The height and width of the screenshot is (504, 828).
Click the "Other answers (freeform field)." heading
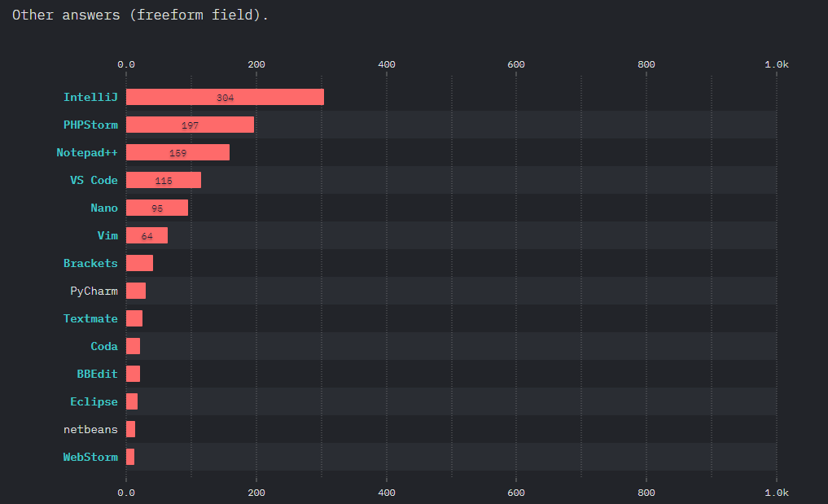(141, 15)
